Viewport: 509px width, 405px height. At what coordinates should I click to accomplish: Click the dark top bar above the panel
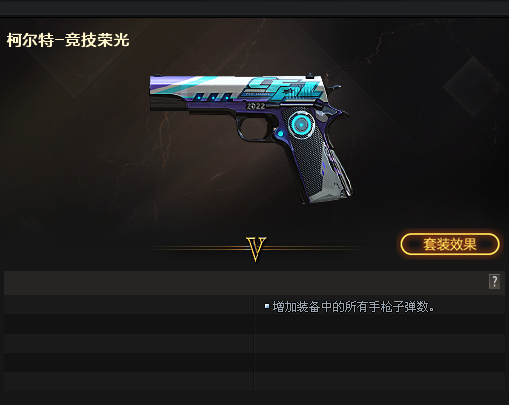pos(254,7)
